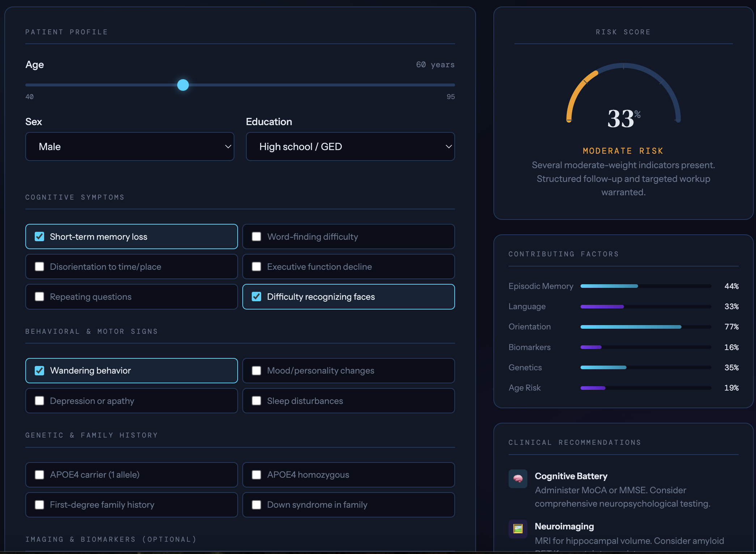
Task: Uncheck Short-term memory loss checkbox
Action: [x=39, y=236]
